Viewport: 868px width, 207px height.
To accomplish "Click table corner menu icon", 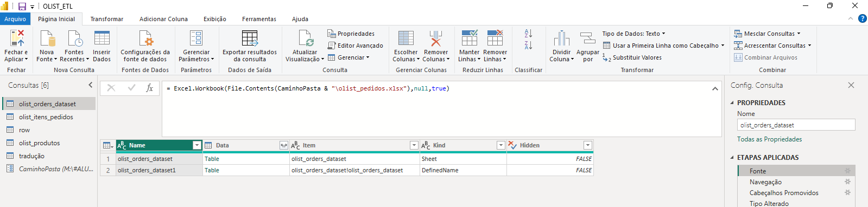I will point(108,145).
